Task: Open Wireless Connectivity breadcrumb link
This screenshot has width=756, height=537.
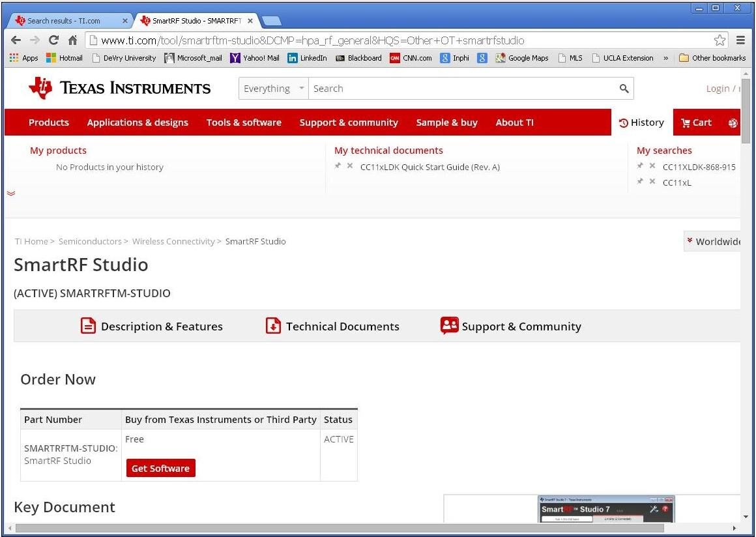Action: tap(173, 241)
